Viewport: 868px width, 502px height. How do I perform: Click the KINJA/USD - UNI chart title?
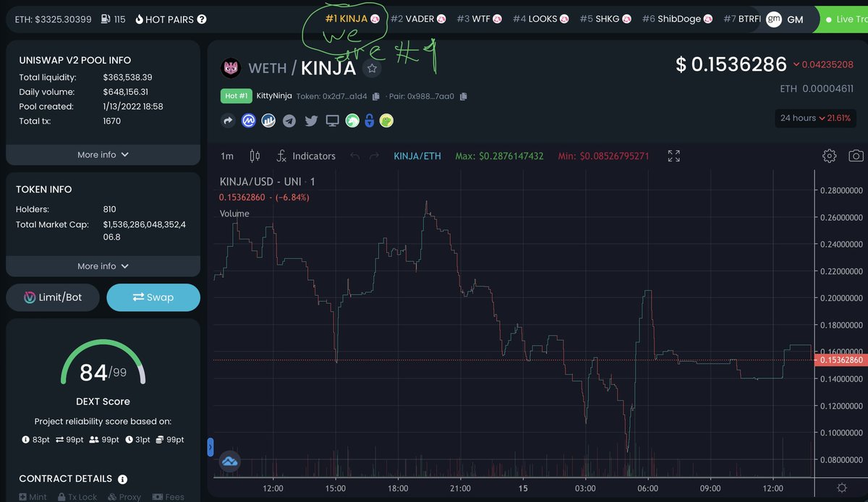(267, 182)
